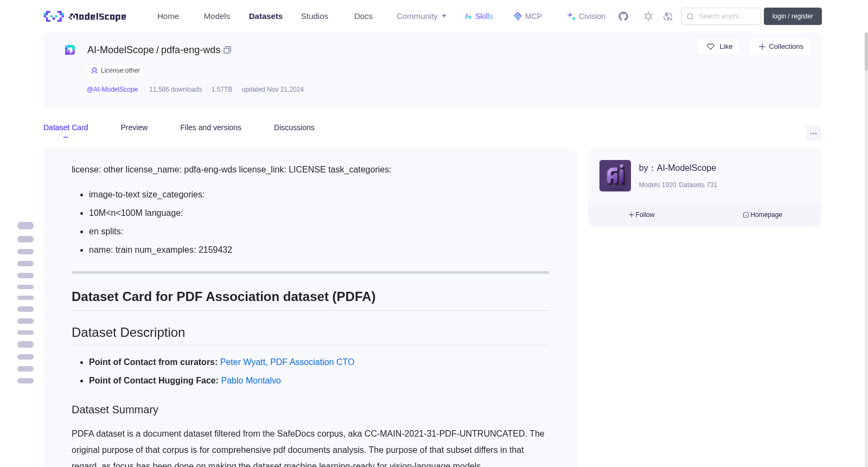Click the dataset avatar beside the title
The image size is (868, 467).
[70, 50]
